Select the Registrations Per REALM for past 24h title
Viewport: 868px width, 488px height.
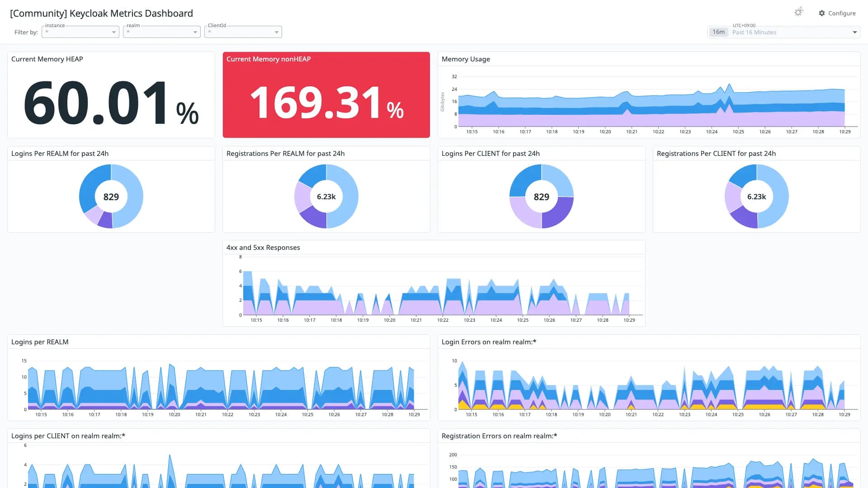click(285, 154)
